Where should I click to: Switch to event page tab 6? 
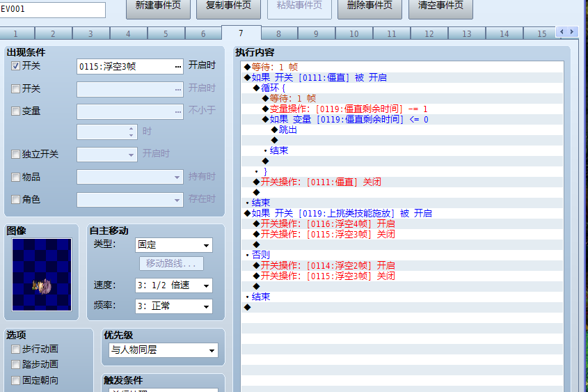point(203,33)
